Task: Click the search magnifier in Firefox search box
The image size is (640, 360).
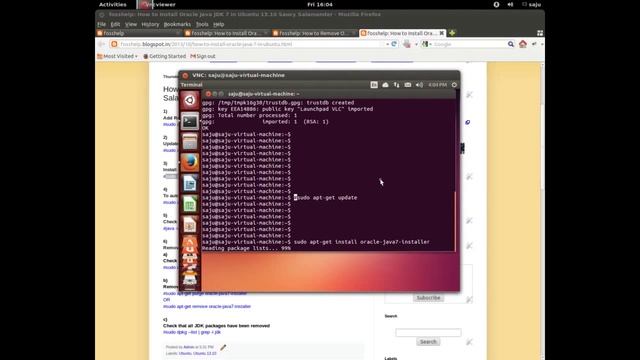Action: [511, 44]
